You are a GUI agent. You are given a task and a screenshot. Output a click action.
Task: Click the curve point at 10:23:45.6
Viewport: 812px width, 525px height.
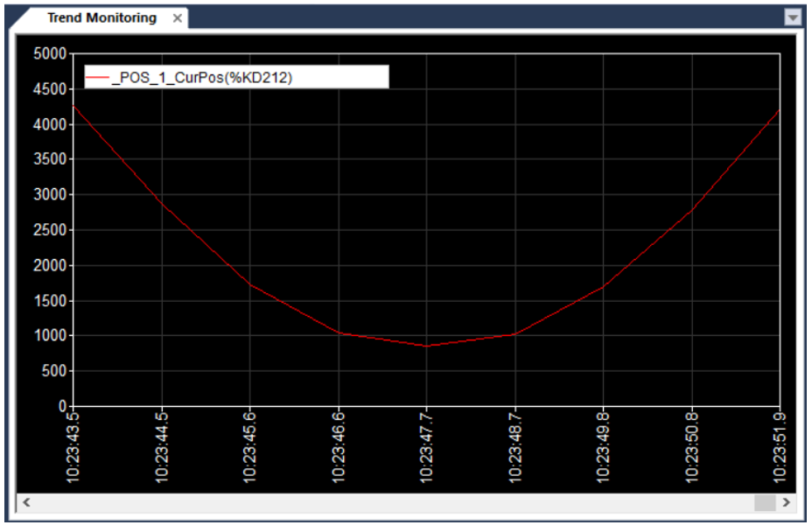tap(250, 284)
